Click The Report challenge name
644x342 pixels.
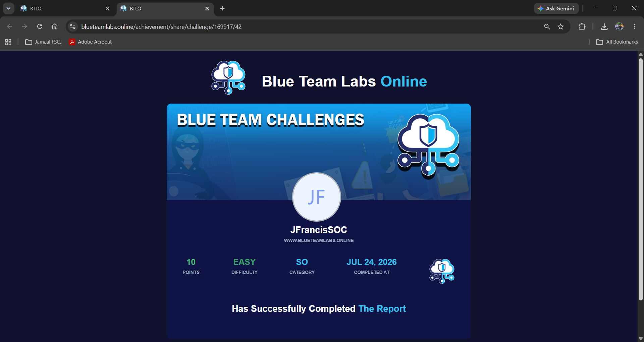382,309
